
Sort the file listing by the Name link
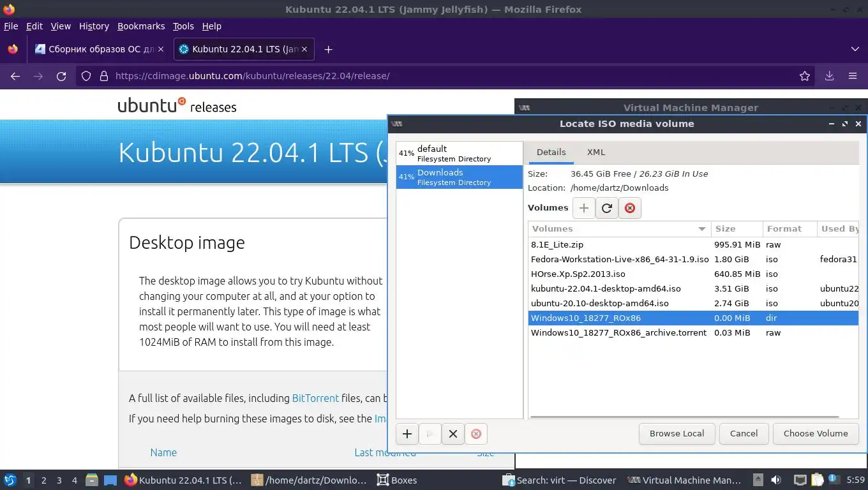[163, 452]
